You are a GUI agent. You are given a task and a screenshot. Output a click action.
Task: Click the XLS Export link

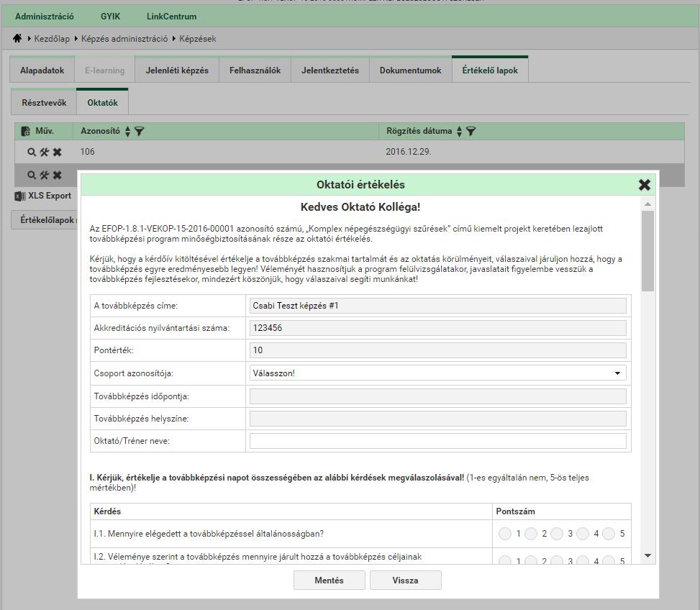[x=50, y=196]
